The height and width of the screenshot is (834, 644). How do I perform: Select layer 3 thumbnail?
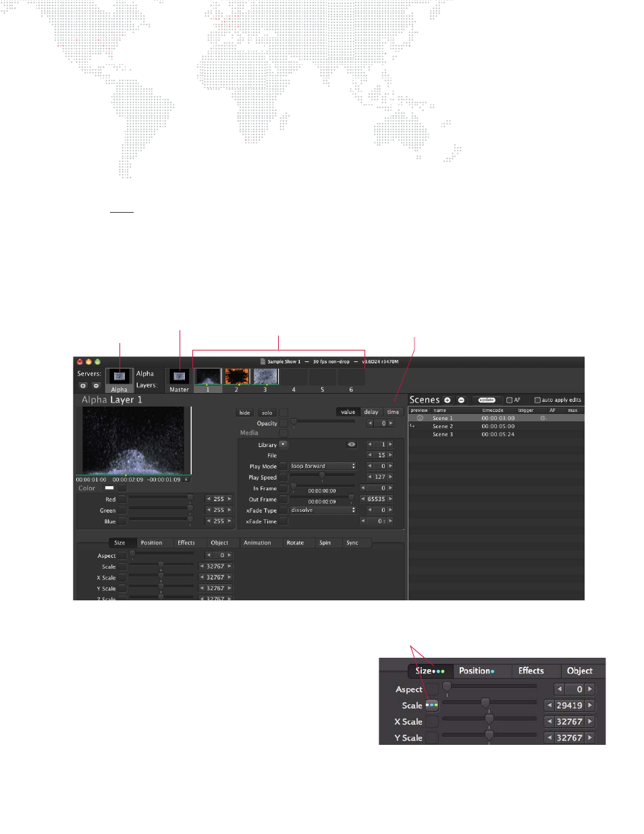(265, 376)
